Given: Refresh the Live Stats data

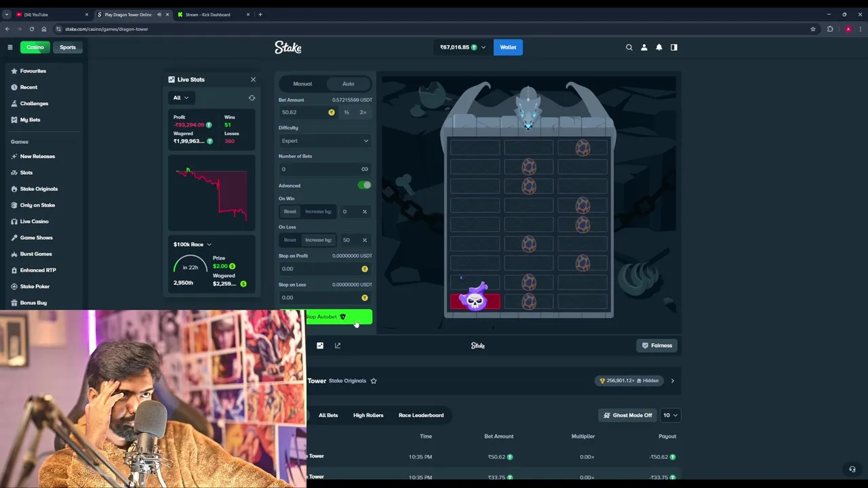Looking at the screenshot, I should [x=252, y=98].
